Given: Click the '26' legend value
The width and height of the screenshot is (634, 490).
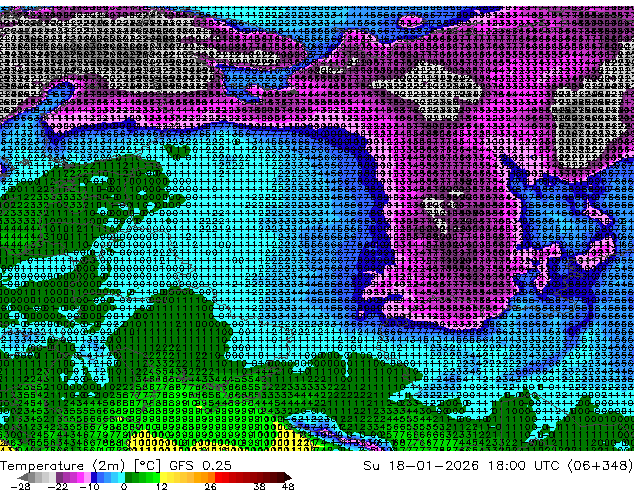Looking at the screenshot, I should [210, 486].
